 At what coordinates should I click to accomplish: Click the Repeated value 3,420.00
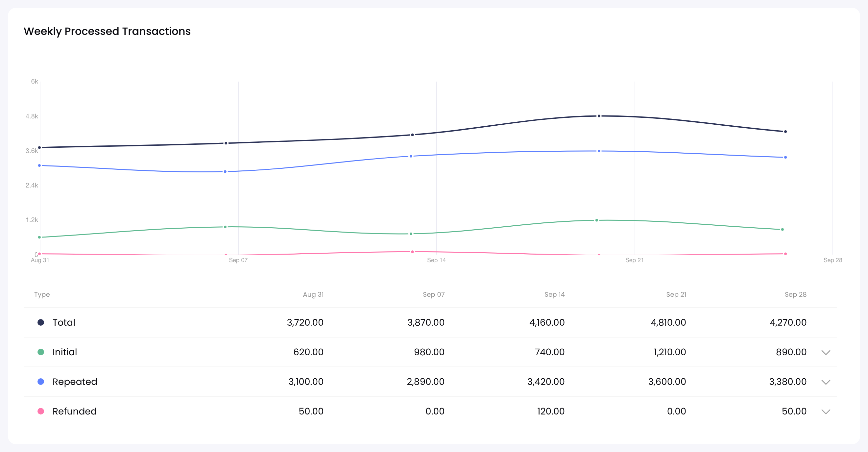(x=546, y=382)
